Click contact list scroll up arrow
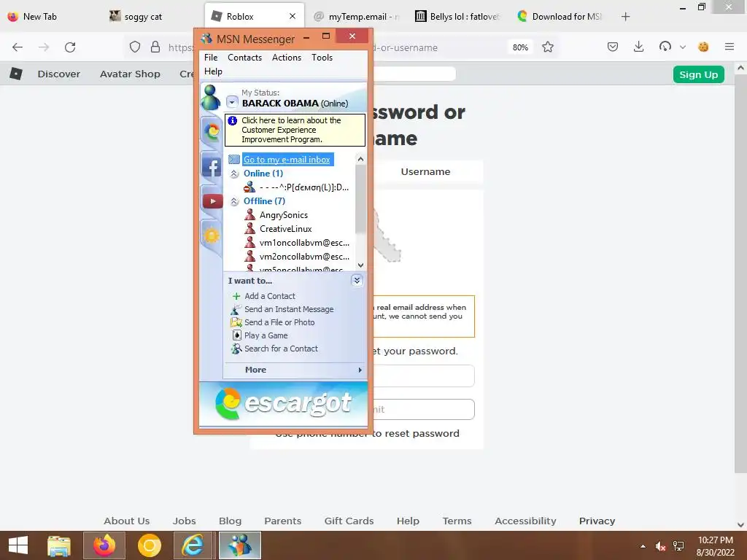 point(360,159)
